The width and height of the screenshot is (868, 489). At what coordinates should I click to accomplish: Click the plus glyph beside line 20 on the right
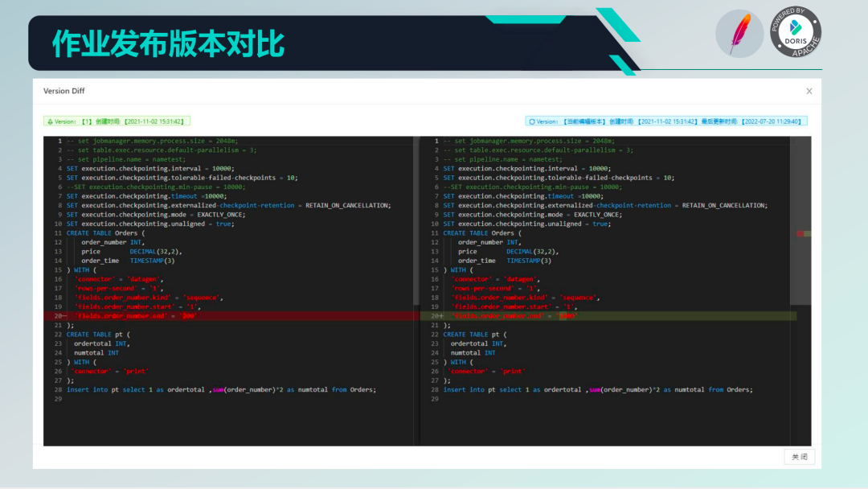[x=441, y=315]
